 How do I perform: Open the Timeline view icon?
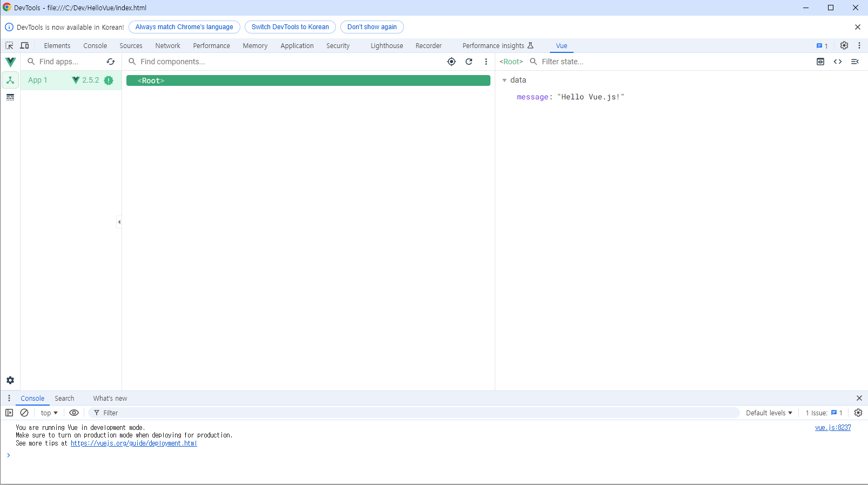click(10, 97)
